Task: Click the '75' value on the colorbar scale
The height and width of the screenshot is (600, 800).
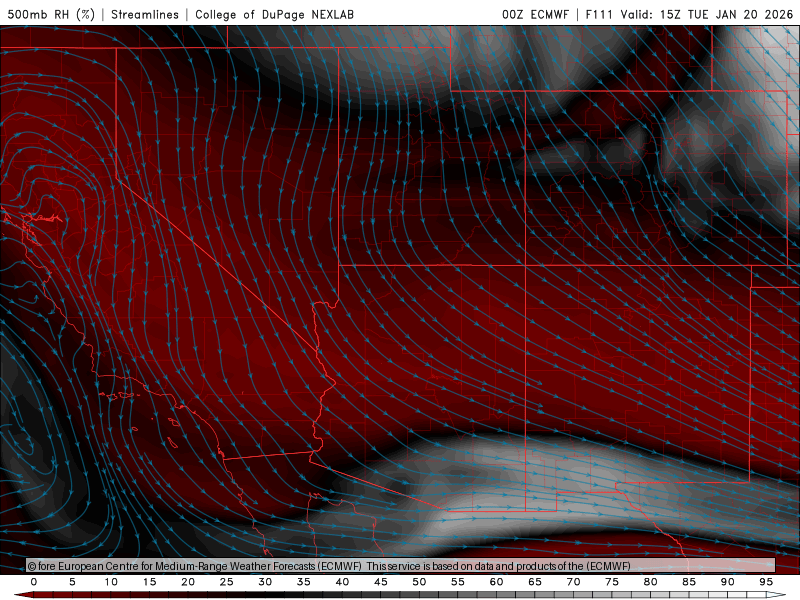Action: tap(612, 582)
